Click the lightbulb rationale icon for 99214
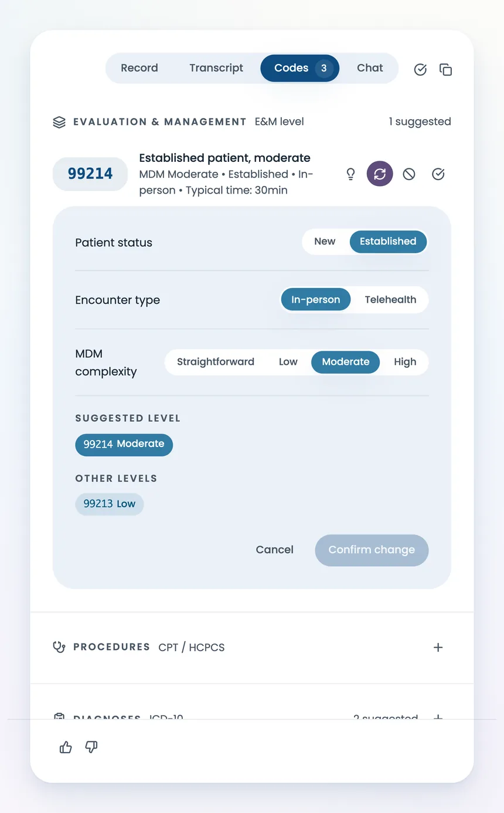This screenshot has width=504, height=813. click(x=350, y=174)
